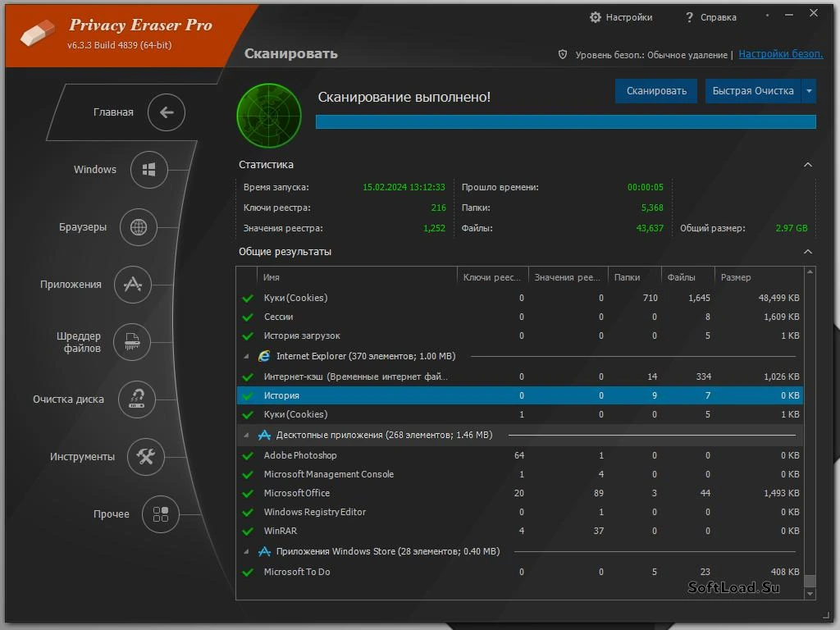The height and width of the screenshot is (630, 840).
Task: Select the Windows sidebar label
Action: 95,169
